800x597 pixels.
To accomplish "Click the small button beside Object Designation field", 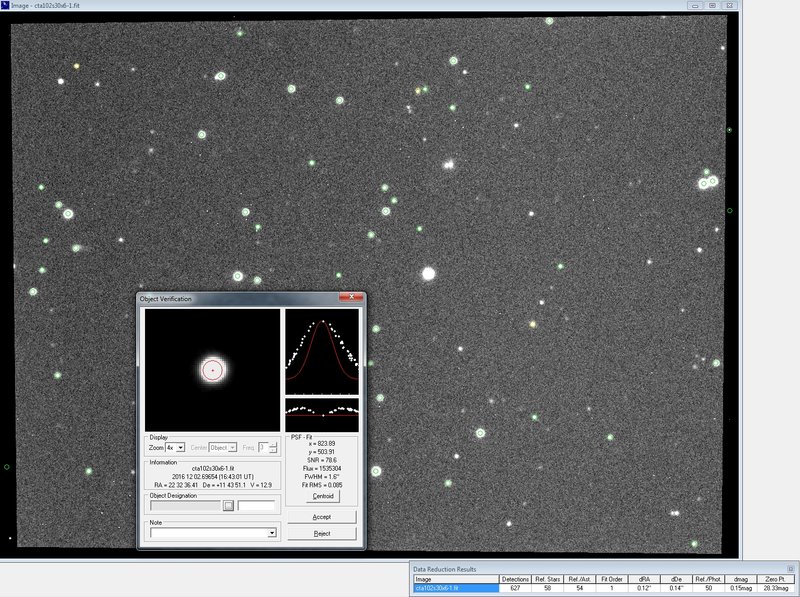I will [228, 506].
